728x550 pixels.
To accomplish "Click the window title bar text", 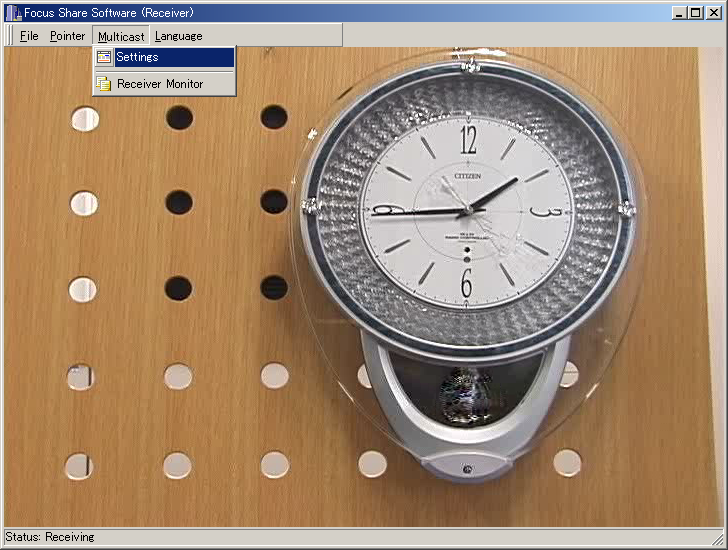I will point(108,12).
